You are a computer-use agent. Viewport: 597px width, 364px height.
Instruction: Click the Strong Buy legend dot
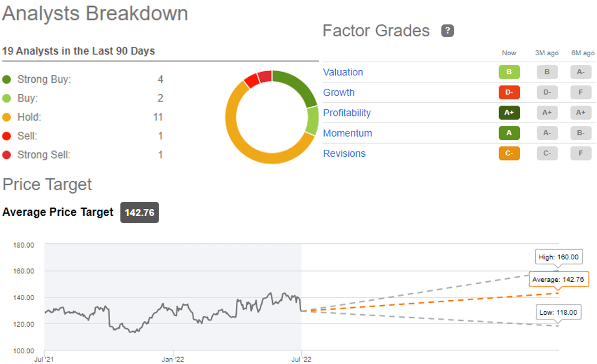click(7, 80)
